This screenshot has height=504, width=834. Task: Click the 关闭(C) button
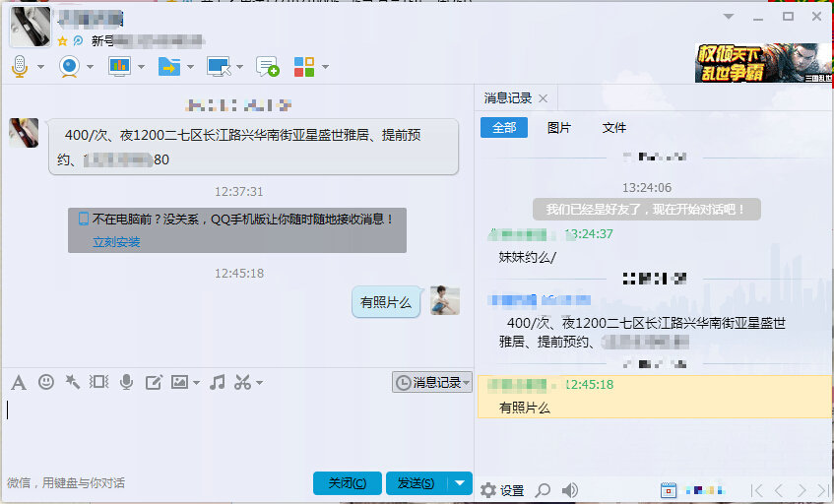click(x=347, y=482)
